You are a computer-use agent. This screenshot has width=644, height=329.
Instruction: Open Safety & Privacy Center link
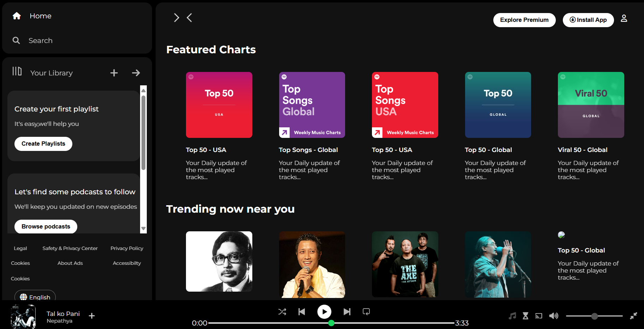(70, 248)
